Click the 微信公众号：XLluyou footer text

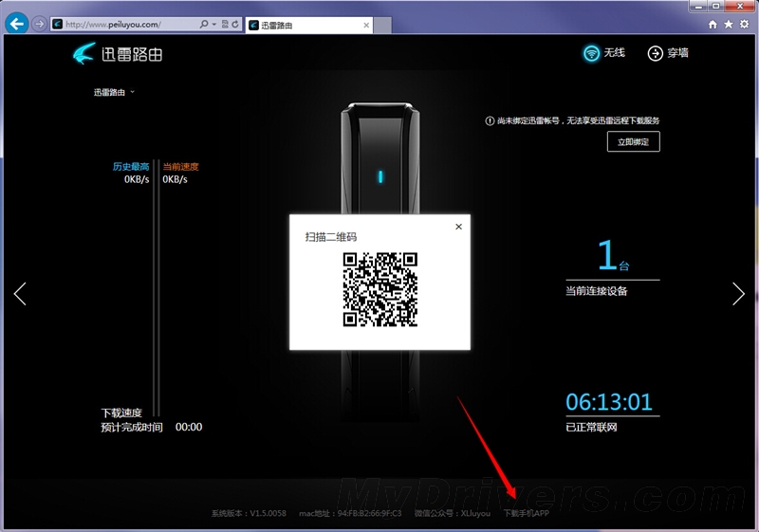click(453, 513)
